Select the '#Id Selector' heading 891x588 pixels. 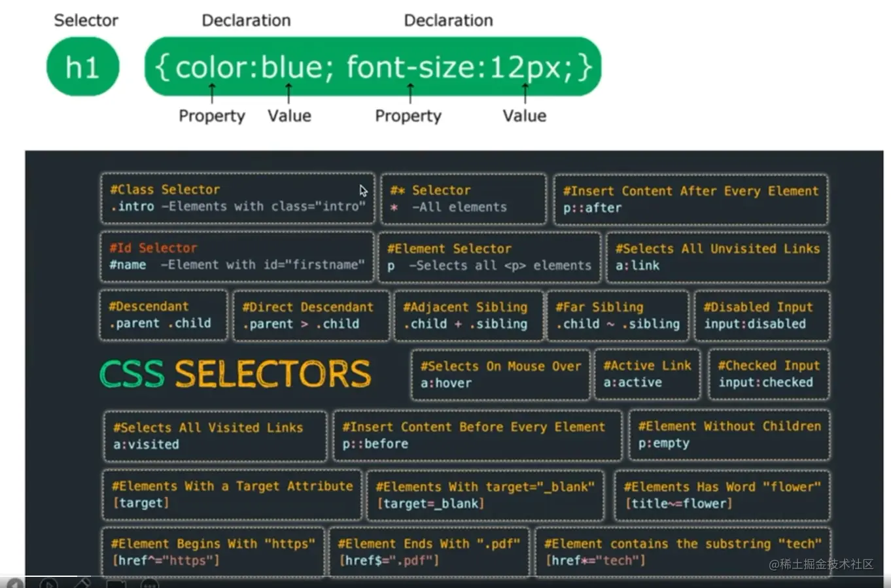point(153,248)
